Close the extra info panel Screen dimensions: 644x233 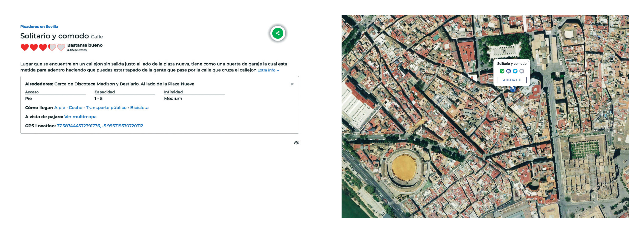[x=292, y=84]
